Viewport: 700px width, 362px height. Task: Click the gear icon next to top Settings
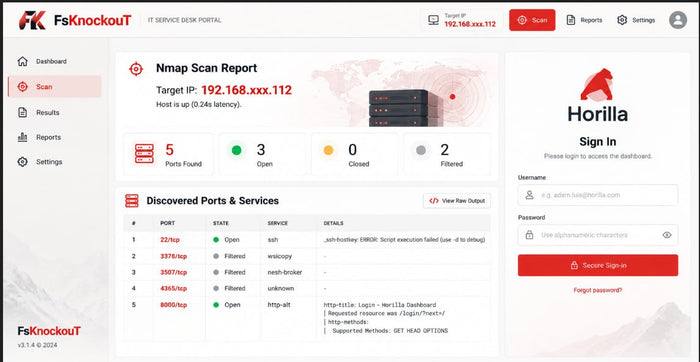pos(622,20)
